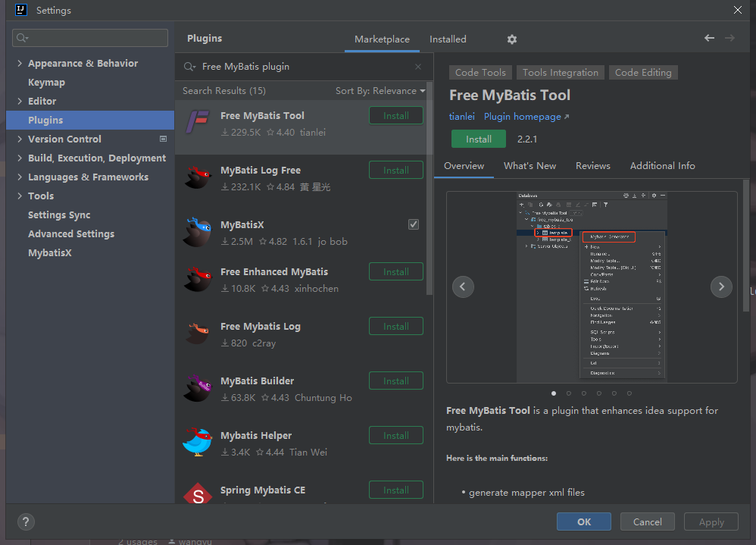Select fourth carousel page dot
Screen dimensions: 756x545
coord(599,393)
